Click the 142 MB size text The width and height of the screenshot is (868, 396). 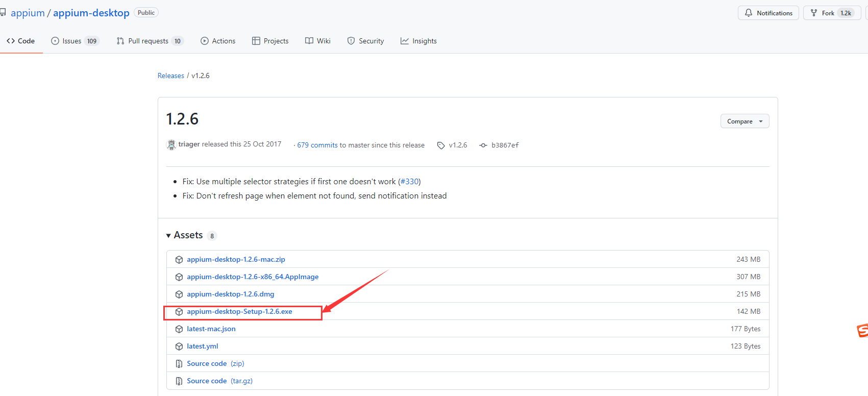(x=749, y=311)
